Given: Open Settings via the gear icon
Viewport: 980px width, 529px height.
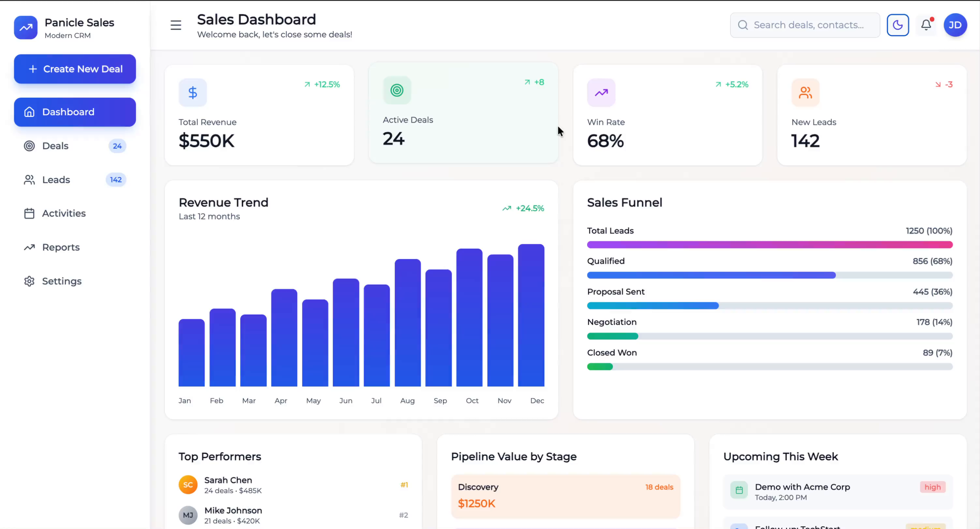Looking at the screenshot, I should pyautogui.click(x=29, y=281).
